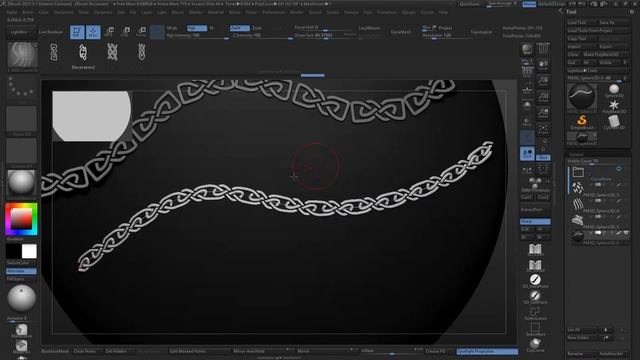Click the DynaMesh button

(x=400, y=32)
